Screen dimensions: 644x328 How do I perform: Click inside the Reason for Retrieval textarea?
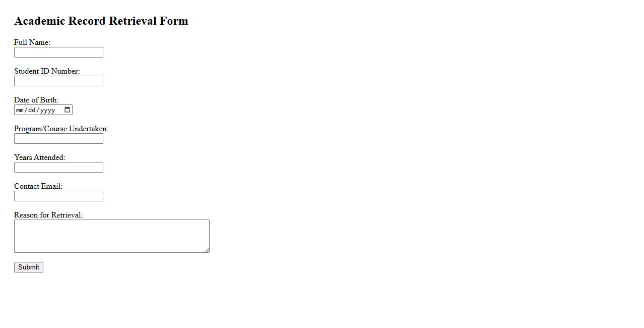[111, 236]
